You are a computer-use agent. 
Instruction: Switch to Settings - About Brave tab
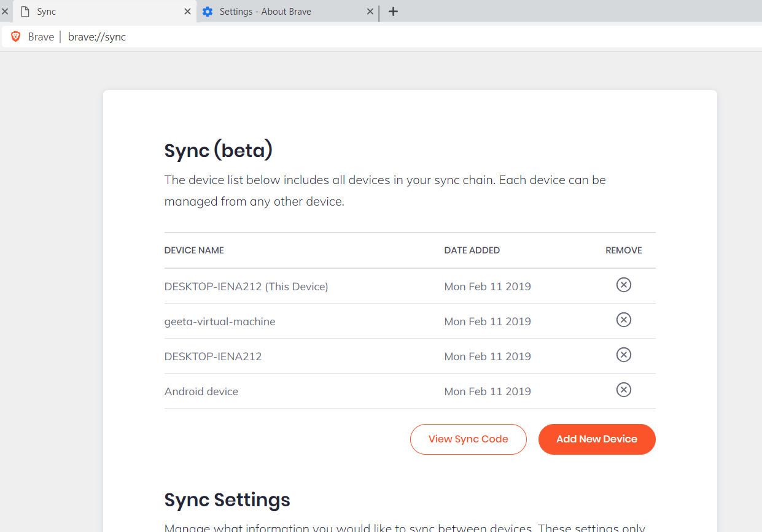[x=287, y=12]
